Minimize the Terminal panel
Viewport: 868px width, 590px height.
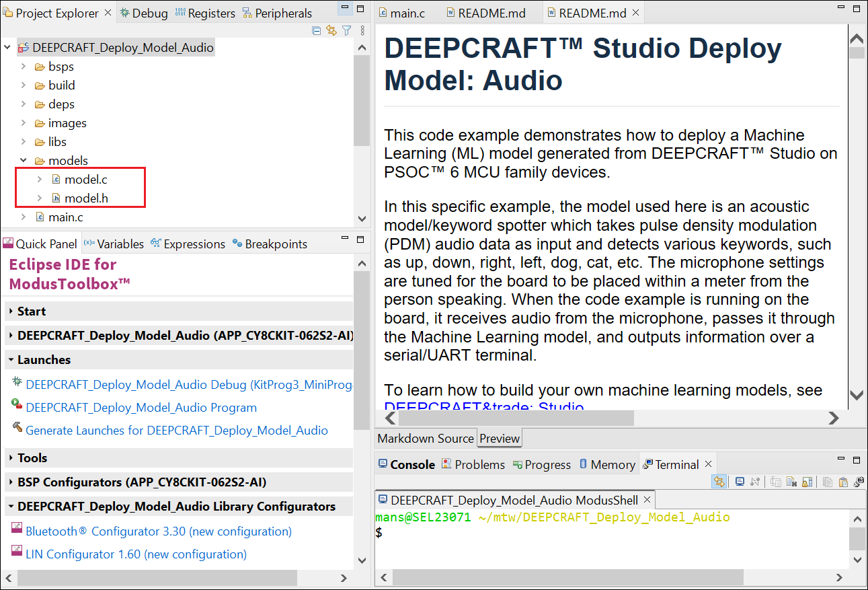tap(840, 458)
